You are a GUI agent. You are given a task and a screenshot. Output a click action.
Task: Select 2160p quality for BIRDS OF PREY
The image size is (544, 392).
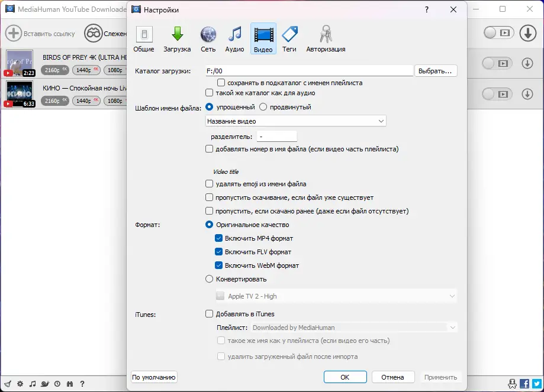pos(55,70)
